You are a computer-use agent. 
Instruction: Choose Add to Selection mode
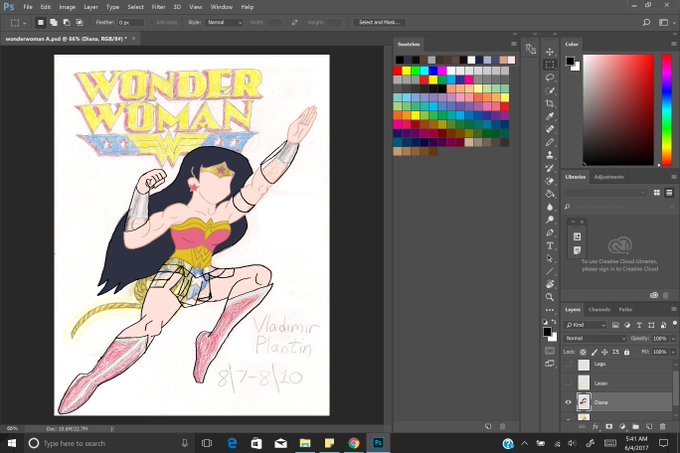pos(53,22)
